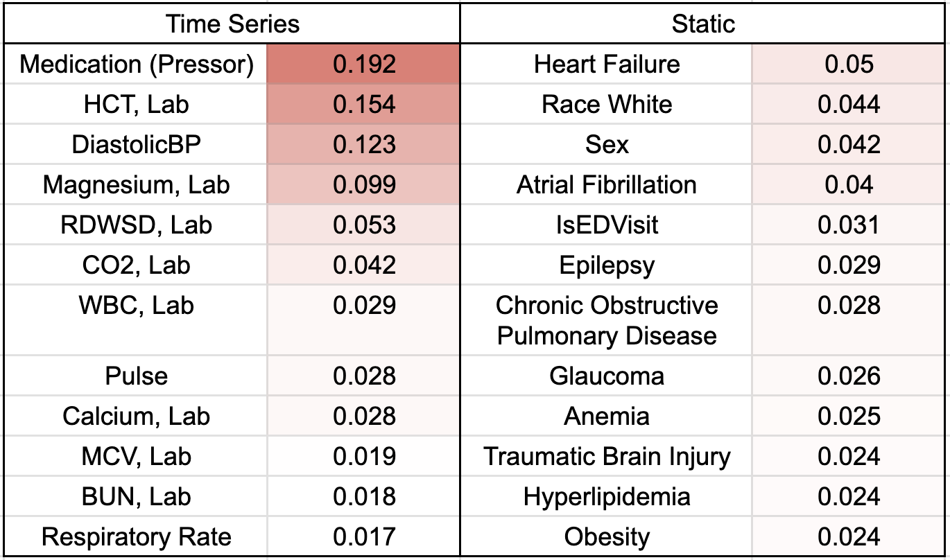Click the dark red 0.192 value cell

[x=364, y=64]
